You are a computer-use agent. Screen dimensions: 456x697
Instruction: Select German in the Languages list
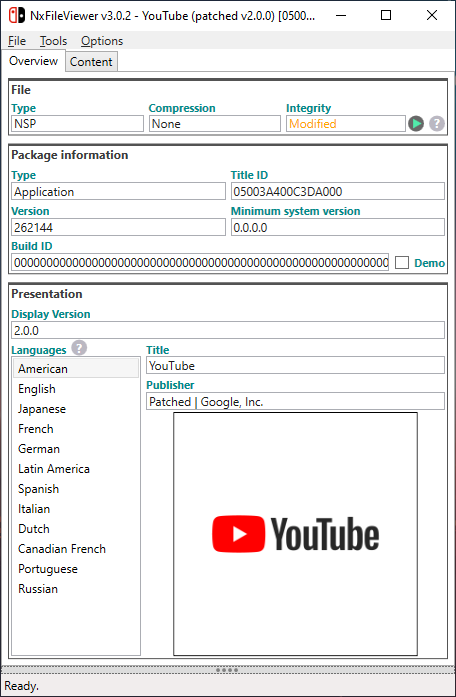[76, 449]
